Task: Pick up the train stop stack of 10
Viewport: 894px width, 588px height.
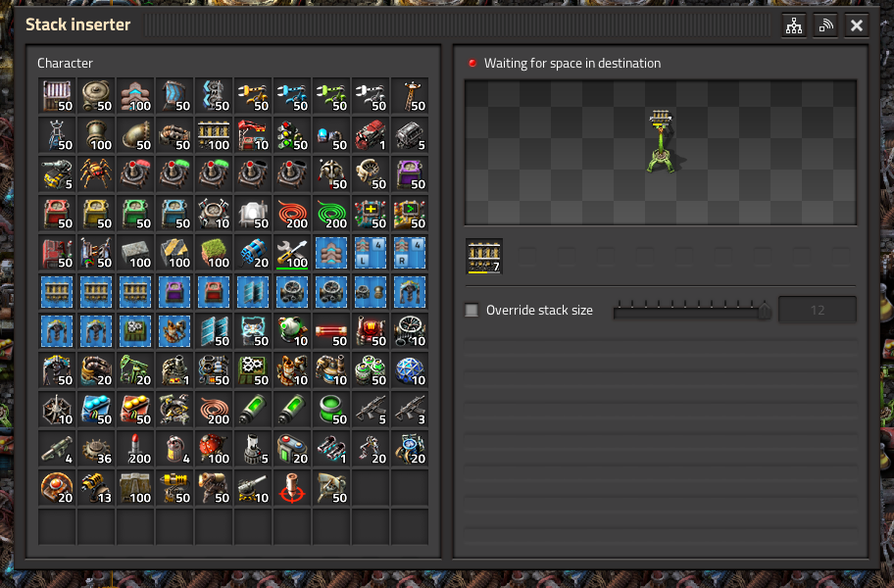Action: pyautogui.click(x=253, y=135)
